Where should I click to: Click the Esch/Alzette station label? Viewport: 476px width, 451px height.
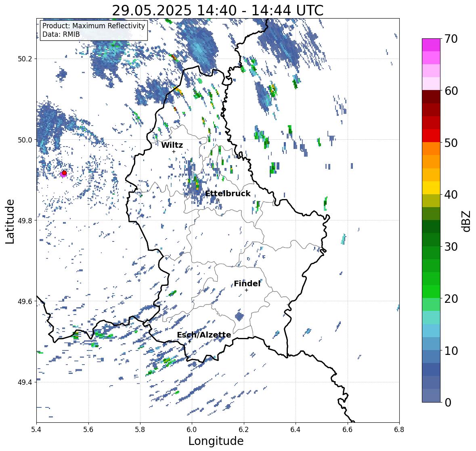204,335
